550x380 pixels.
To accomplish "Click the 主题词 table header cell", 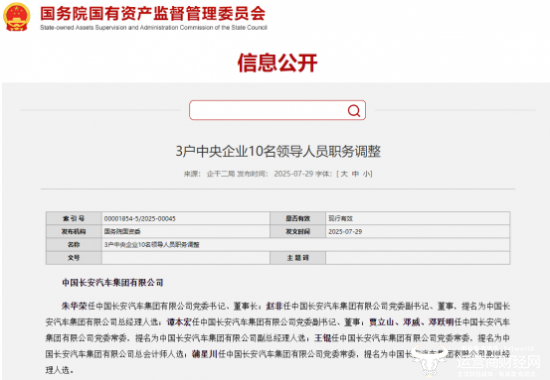I will [298, 258].
